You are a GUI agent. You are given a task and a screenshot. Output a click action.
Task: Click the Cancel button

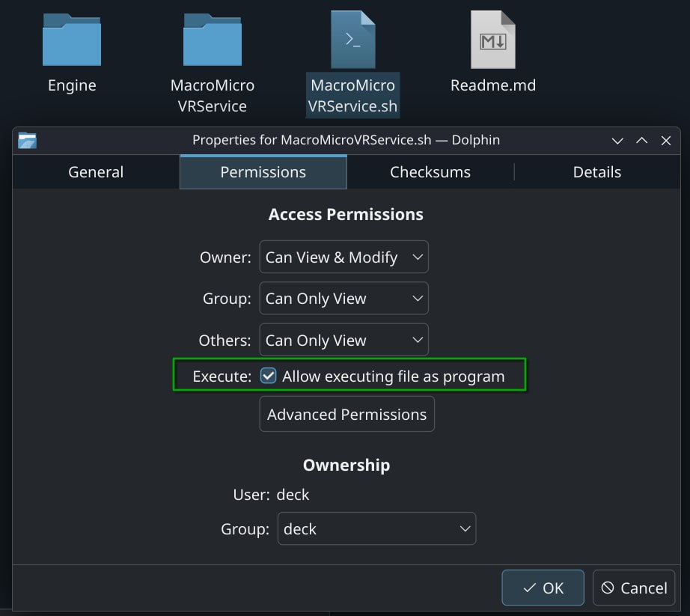(x=634, y=588)
